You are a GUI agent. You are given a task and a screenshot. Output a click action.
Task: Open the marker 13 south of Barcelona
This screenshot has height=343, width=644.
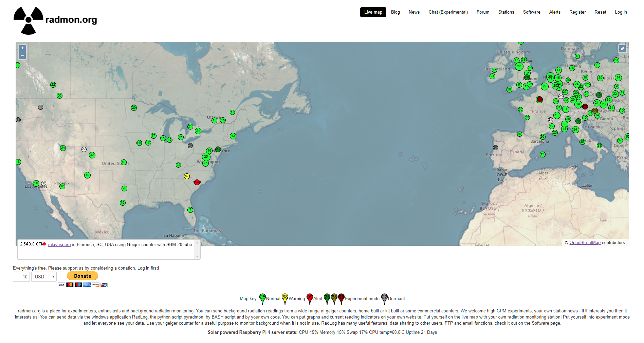pyautogui.click(x=542, y=154)
